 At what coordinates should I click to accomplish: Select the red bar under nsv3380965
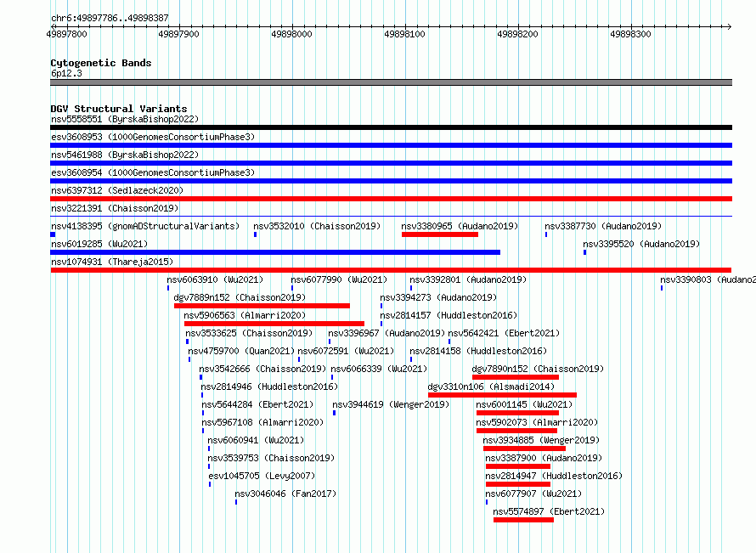[x=440, y=234]
